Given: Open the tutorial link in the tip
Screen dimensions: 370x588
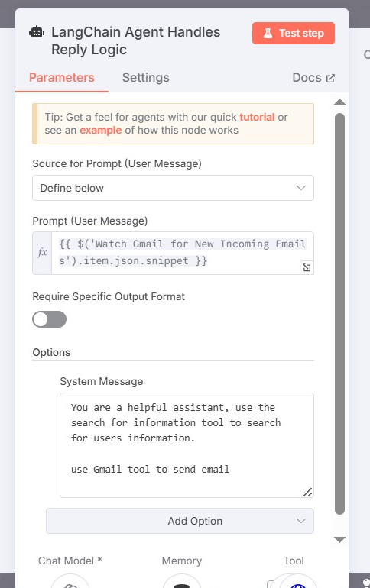Looking at the screenshot, I should pyautogui.click(x=257, y=117).
